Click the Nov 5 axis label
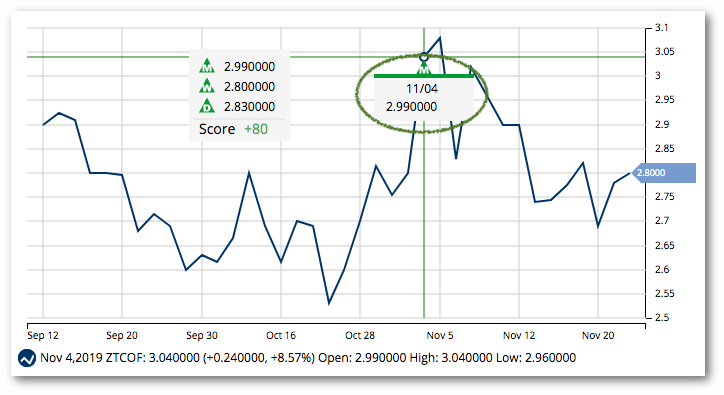The width and height of the screenshot is (724, 395). click(x=440, y=335)
